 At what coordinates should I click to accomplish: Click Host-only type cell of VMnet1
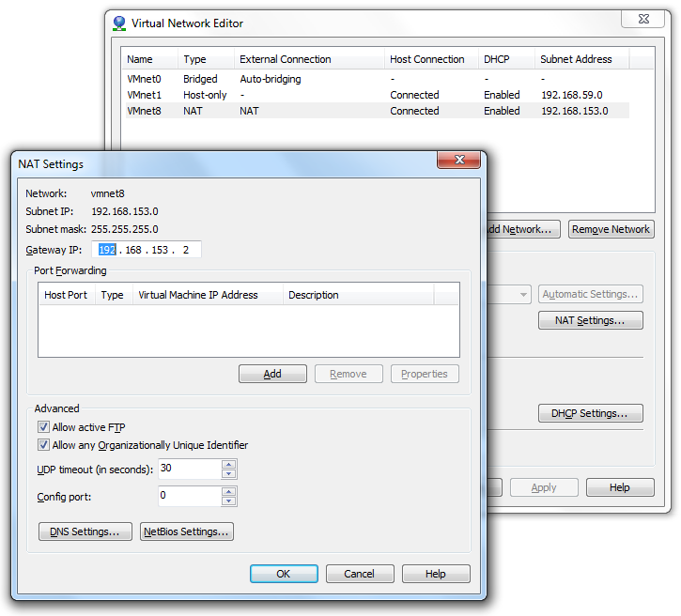(205, 95)
